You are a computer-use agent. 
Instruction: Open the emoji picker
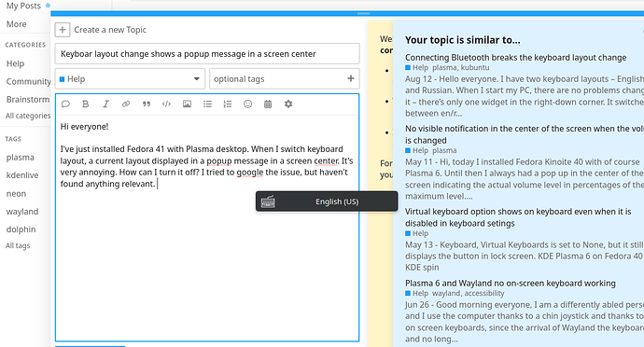click(247, 104)
